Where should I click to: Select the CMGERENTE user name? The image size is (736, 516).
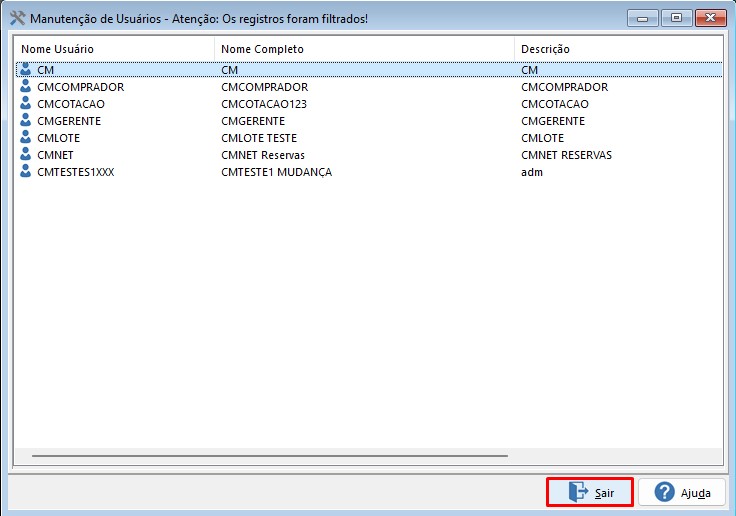pyautogui.click(x=69, y=121)
